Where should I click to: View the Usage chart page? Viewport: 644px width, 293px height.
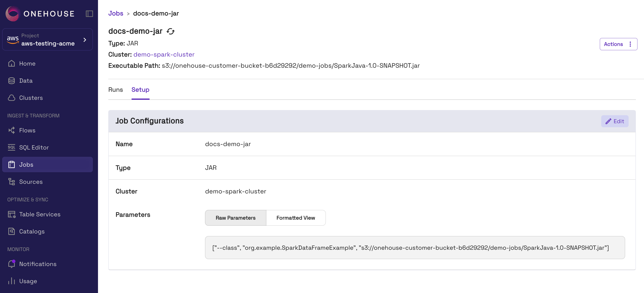28,281
